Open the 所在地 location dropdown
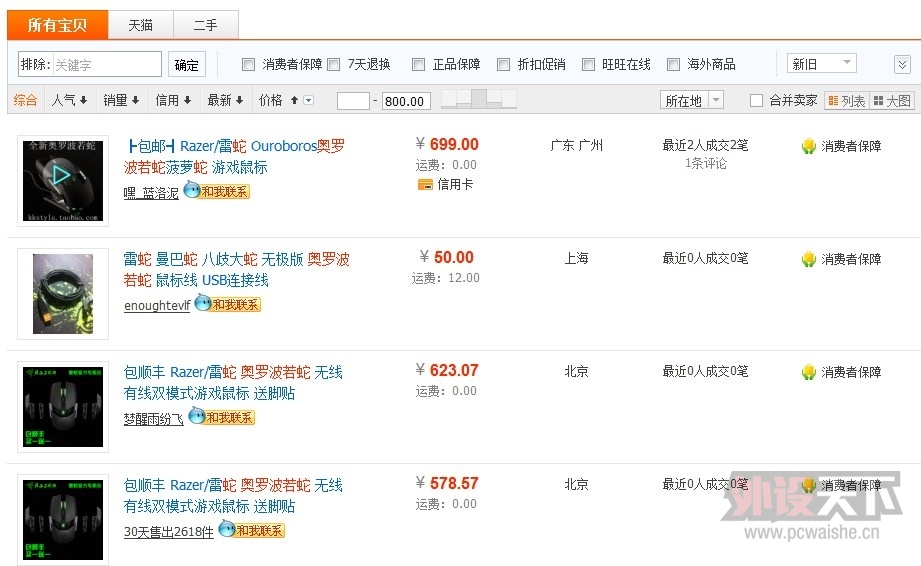921x566 pixels. tap(691, 100)
